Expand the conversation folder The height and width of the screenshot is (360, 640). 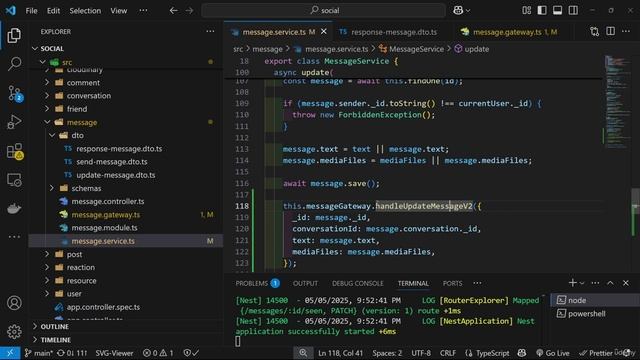(47, 96)
